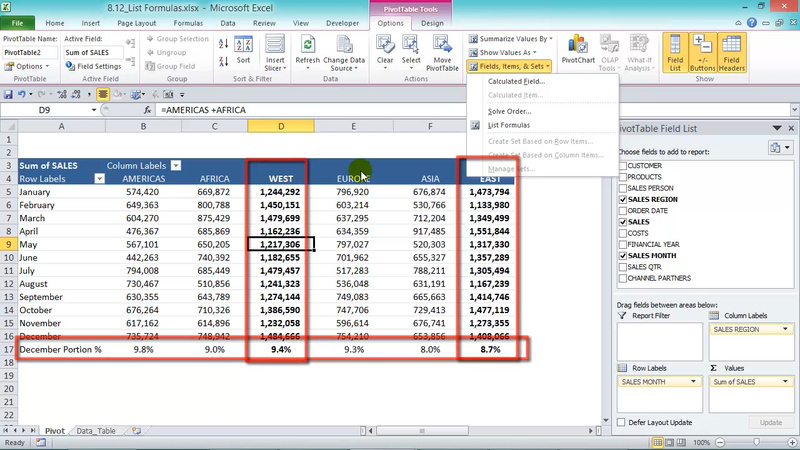Click the Group Selection button

click(177, 39)
